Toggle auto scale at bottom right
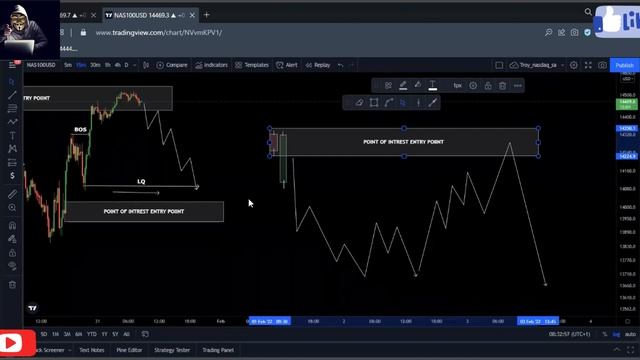Viewport: 640px width, 360px height. pos(630,334)
